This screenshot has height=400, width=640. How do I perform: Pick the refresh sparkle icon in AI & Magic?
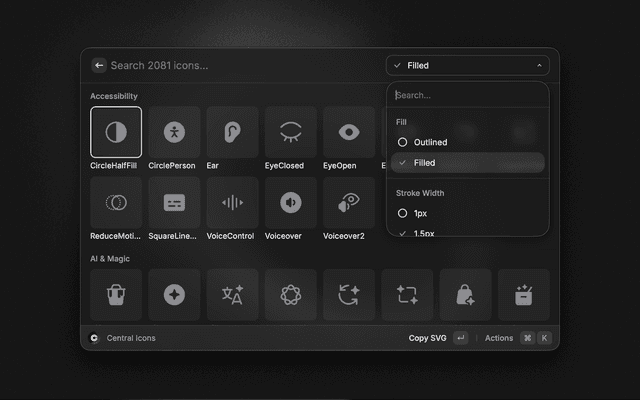[349, 295]
